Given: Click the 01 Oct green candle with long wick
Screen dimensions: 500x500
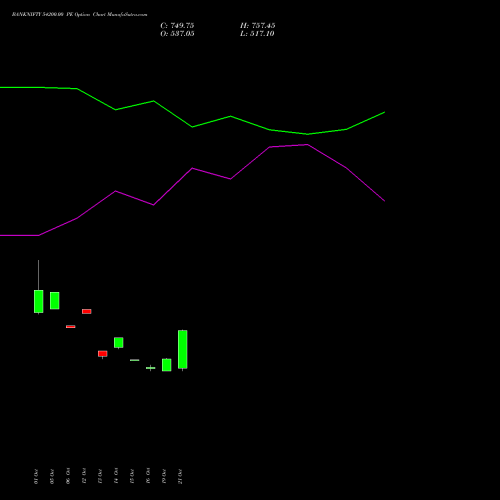Looking at the screenshot, I should click(39, 301).
